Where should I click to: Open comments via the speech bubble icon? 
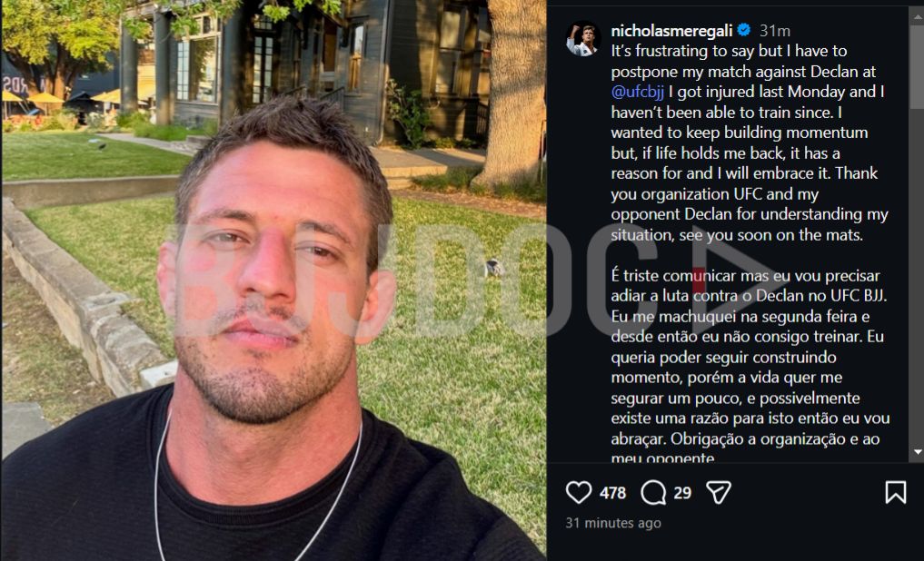point(653,492)
